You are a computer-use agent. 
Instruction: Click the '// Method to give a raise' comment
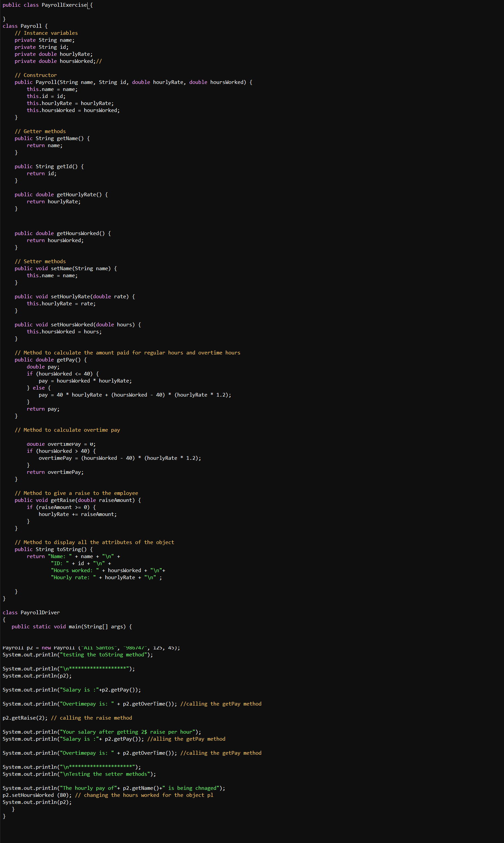[76, 494]
